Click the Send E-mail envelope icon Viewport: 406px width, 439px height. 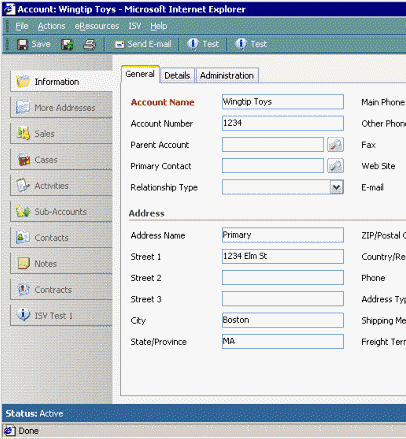[x=119, y=44]
